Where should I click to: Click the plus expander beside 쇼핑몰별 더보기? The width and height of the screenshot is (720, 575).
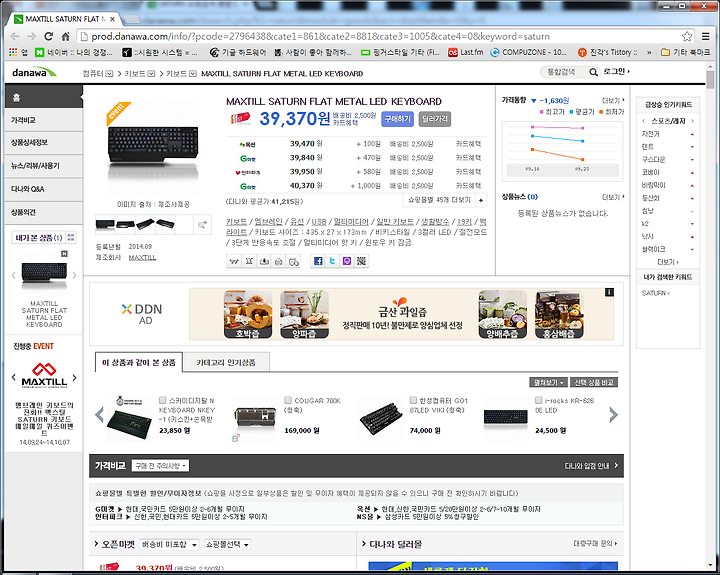tap(481, 200)
